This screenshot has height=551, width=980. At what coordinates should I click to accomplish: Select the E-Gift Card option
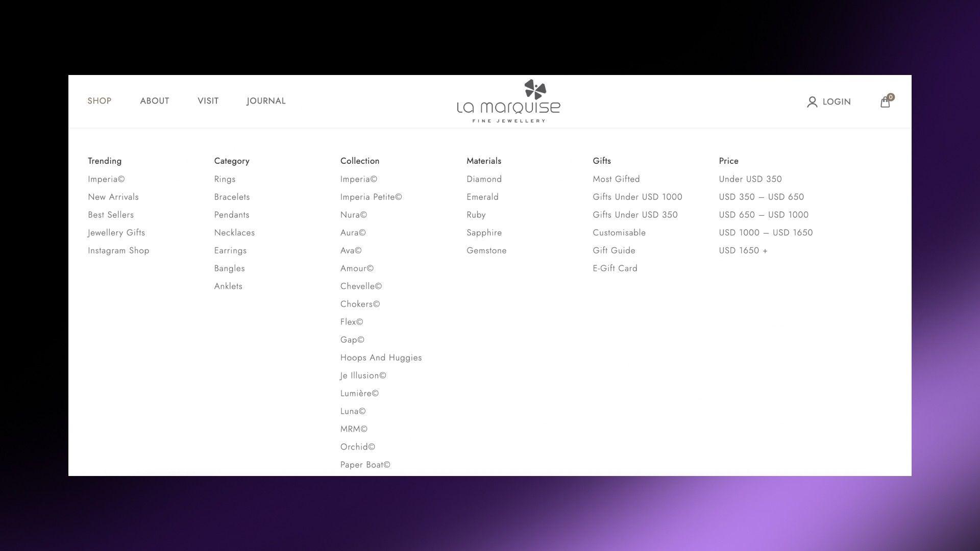pyautogui.click(x=615, y=268)
